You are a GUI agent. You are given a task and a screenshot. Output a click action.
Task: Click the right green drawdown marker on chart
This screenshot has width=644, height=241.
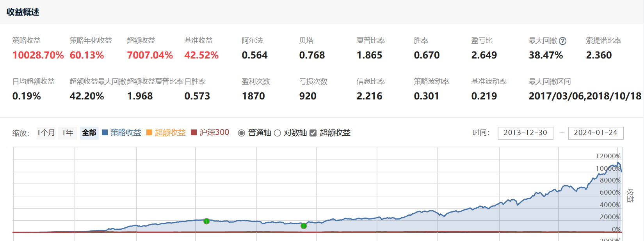click(x=304, y=226)
